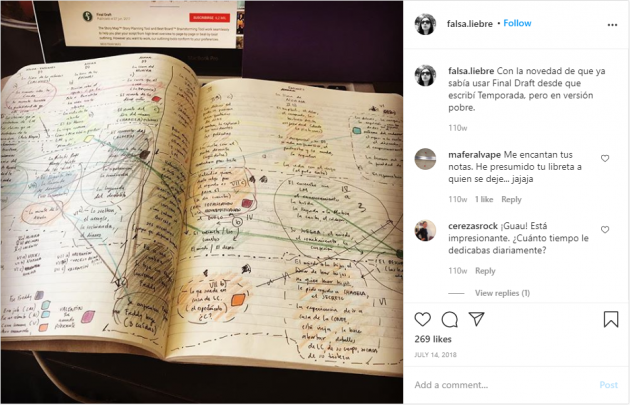630x405 pixels.
Task: Expand View replies (1) under cerezasrock
Action: click(x=502, y=293)
